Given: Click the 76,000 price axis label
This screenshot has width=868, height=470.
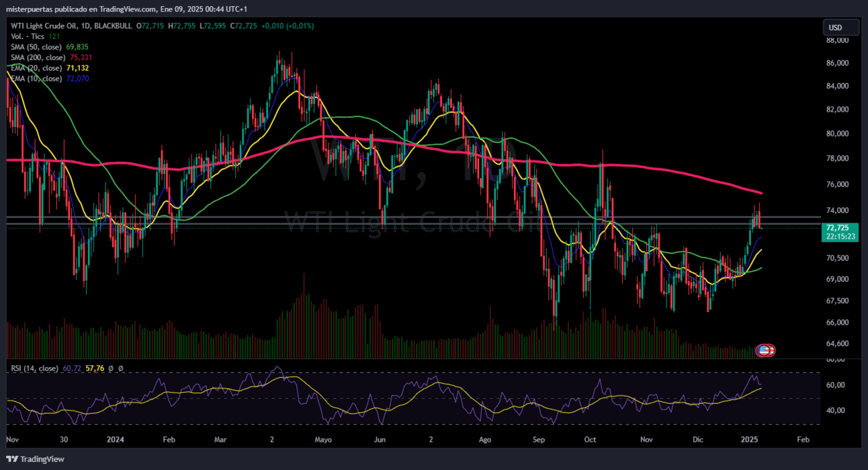Looking at the screenshot, I should point(838,185).
